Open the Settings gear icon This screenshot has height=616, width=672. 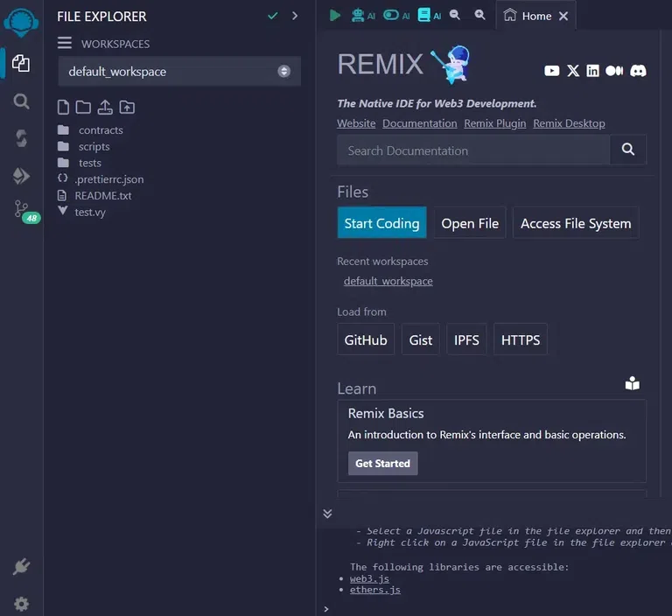coord(21,604)
